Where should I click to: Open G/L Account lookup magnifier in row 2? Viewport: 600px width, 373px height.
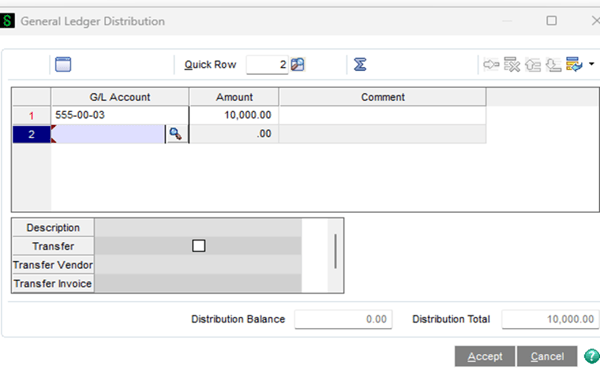pyautogui.click(x=176, y=134)
